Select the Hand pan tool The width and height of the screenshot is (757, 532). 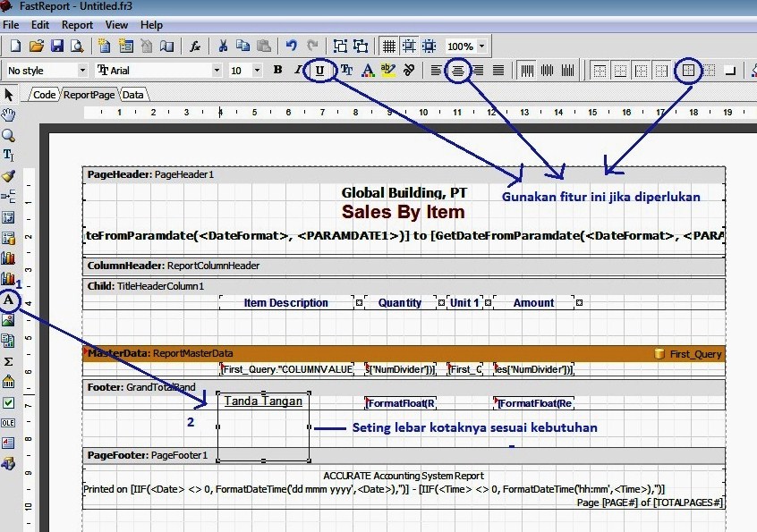(8, 114)
